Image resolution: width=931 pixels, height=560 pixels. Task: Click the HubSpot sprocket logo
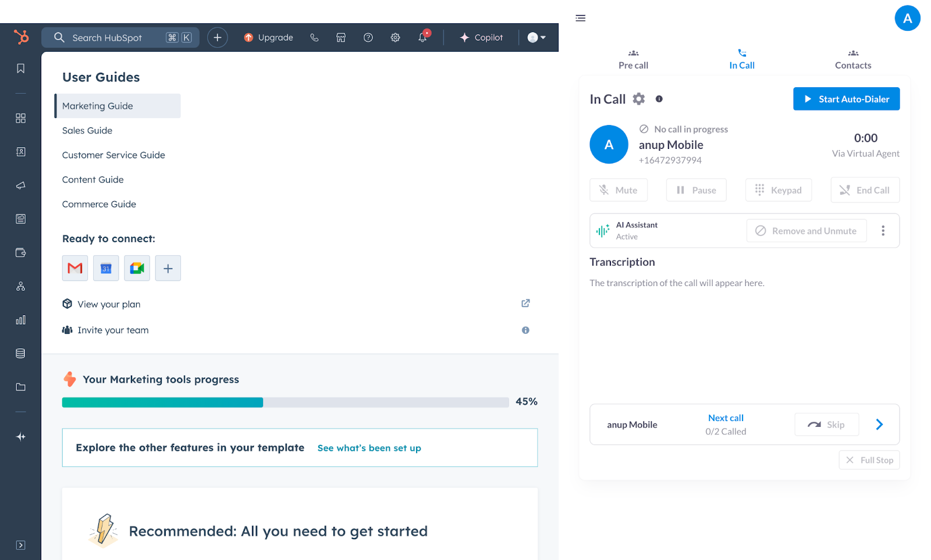point(21,37)
